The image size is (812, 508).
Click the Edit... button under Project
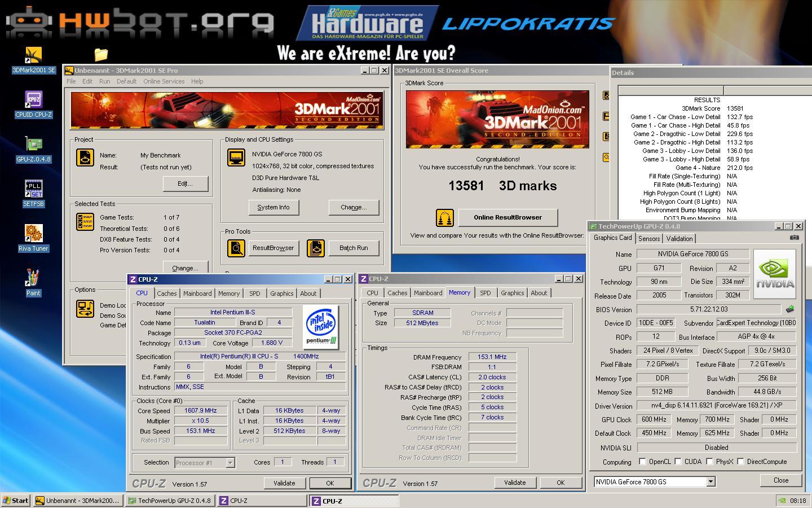tap(185, 183)
